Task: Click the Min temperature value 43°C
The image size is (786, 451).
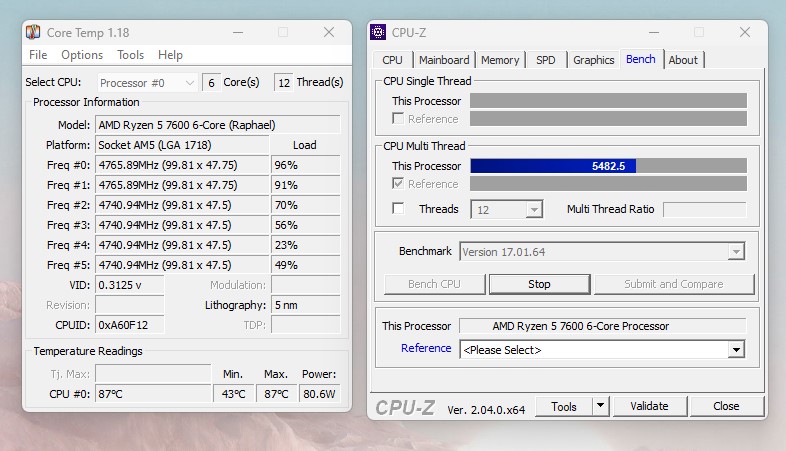Action: point(234,394)
